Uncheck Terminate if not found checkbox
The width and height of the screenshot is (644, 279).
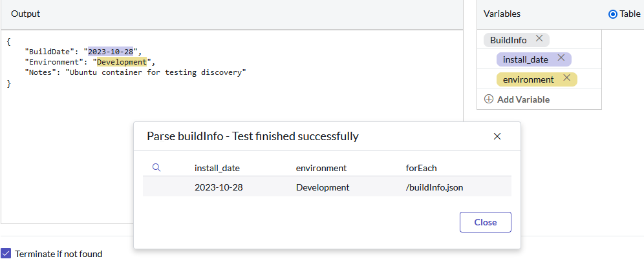click(x=6, y=254)
